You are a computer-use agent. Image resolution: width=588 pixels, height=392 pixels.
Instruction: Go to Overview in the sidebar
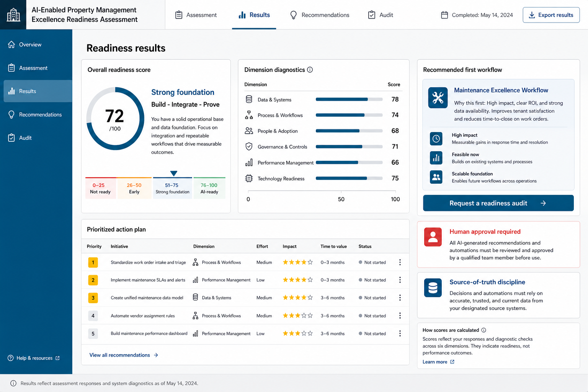click(x=38, y=44)
